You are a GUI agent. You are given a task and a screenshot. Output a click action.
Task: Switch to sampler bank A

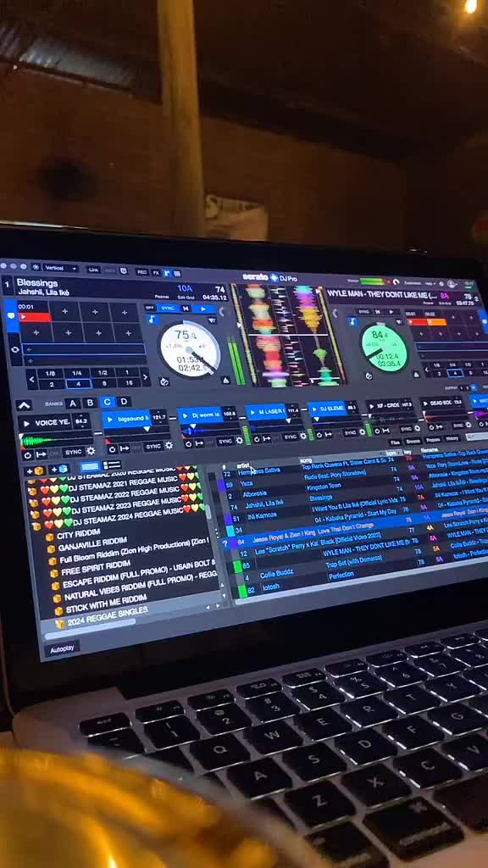pyautogui.click(x=72, y=403)
